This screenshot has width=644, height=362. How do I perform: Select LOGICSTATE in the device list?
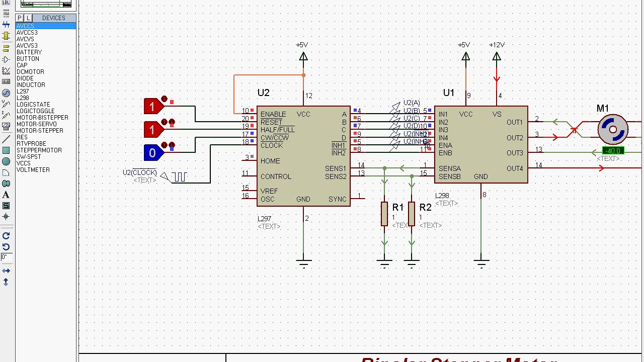[x=46, y=105]
